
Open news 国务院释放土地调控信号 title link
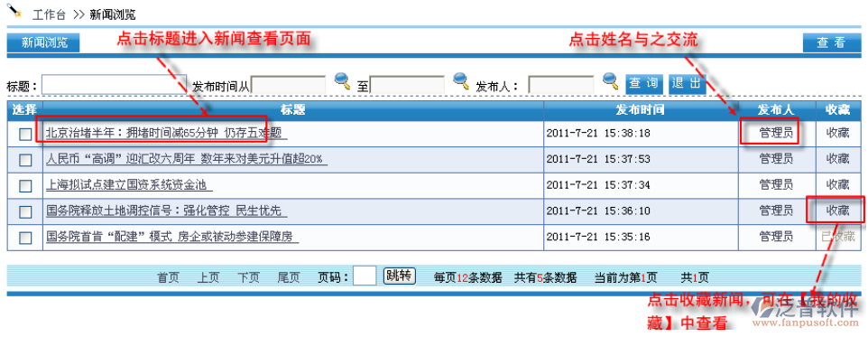tap(164, 211)
